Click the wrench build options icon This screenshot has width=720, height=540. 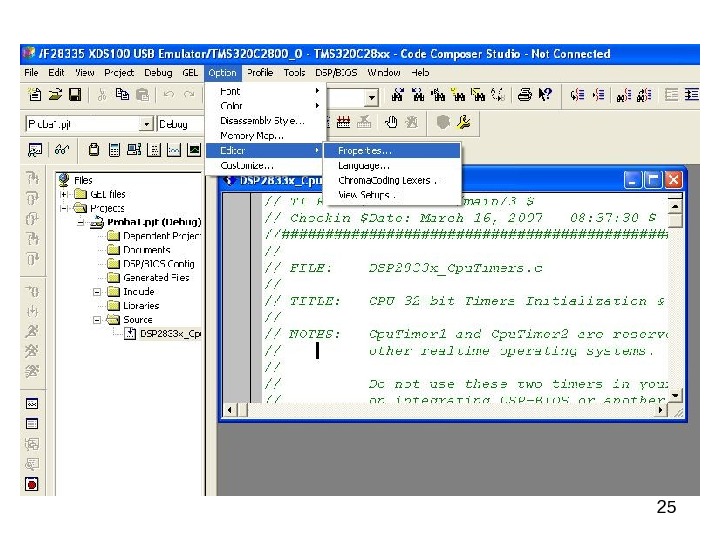tap(464, 122)
